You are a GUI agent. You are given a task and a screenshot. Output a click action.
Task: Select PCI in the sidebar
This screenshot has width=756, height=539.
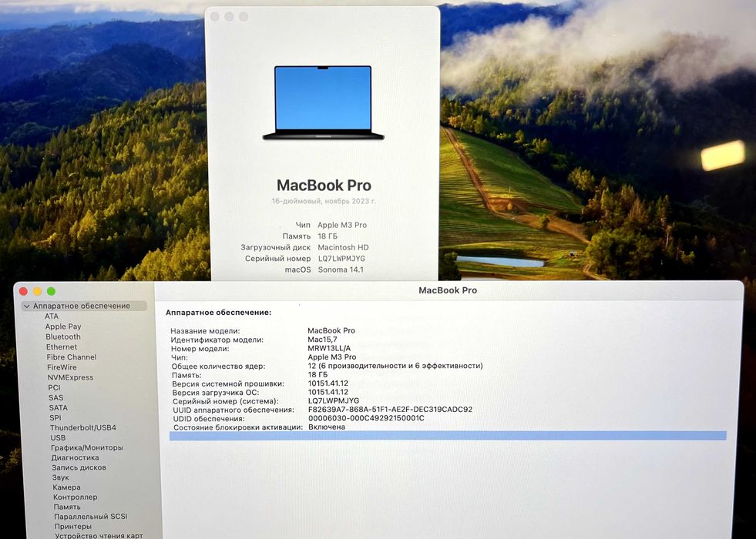54,387
